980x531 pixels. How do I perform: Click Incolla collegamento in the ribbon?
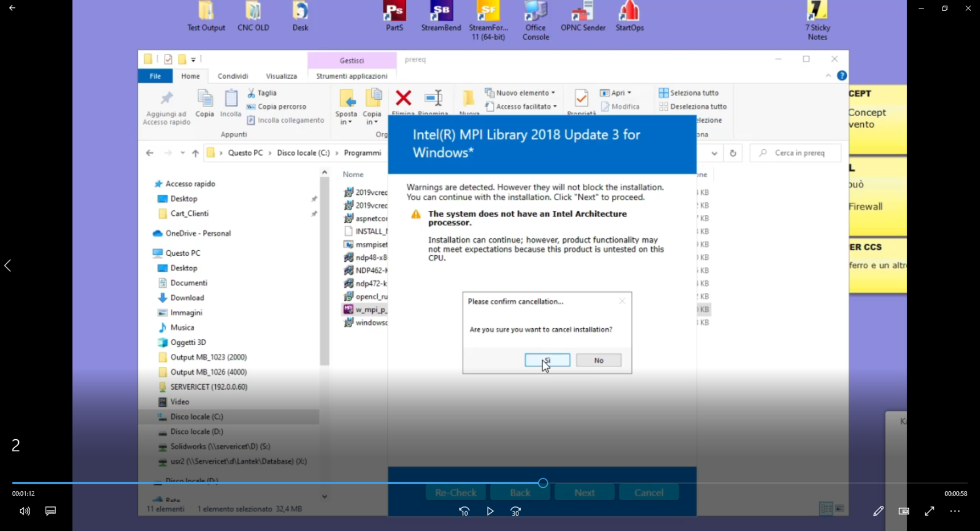tap(285, 120)
